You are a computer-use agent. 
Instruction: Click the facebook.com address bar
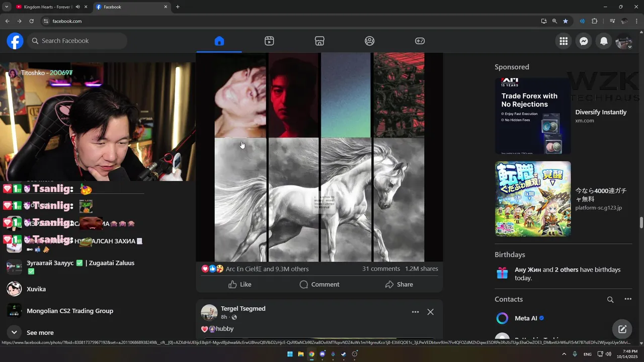pyautogui.click(x=292, y=21)
